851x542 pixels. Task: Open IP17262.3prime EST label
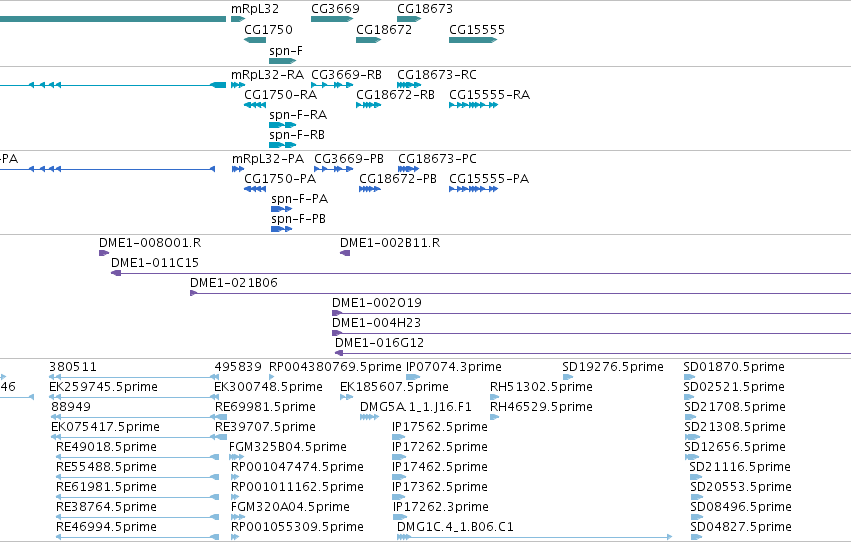[x=440, y=508]
